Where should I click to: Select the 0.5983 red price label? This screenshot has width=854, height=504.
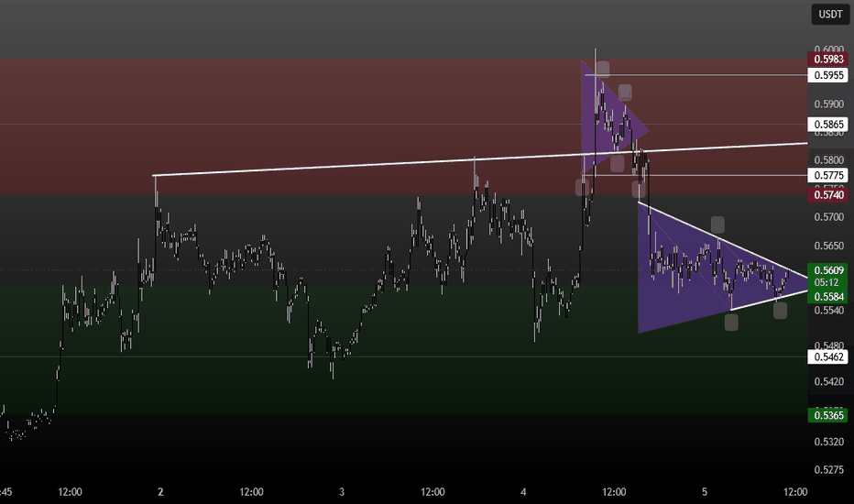click(x=828, y=59)
